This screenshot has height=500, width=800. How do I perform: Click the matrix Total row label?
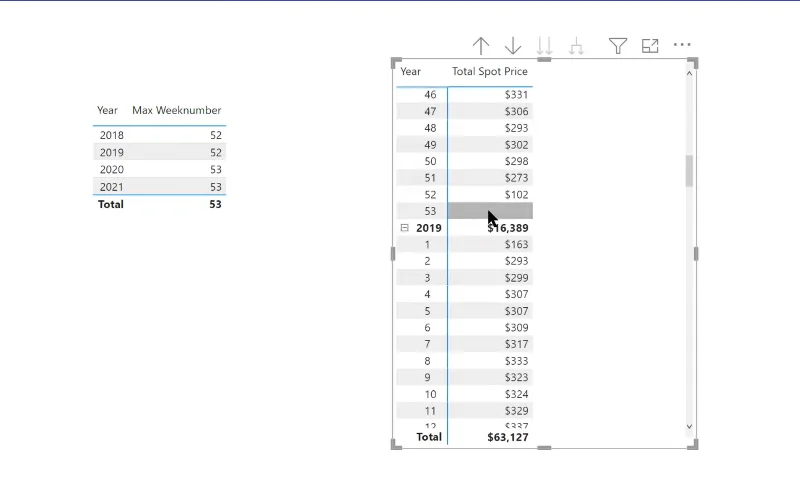pos(429,437)
